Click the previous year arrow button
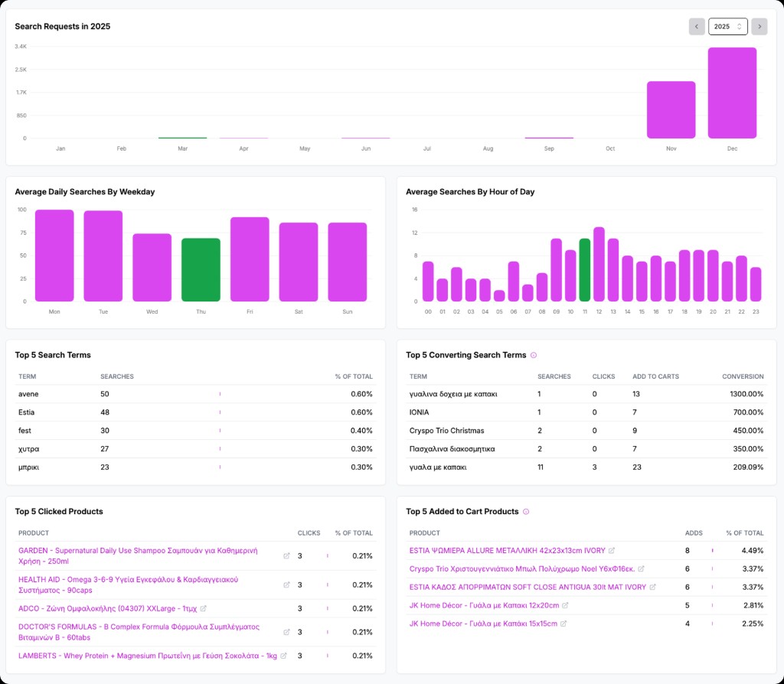 click(697, 27)
